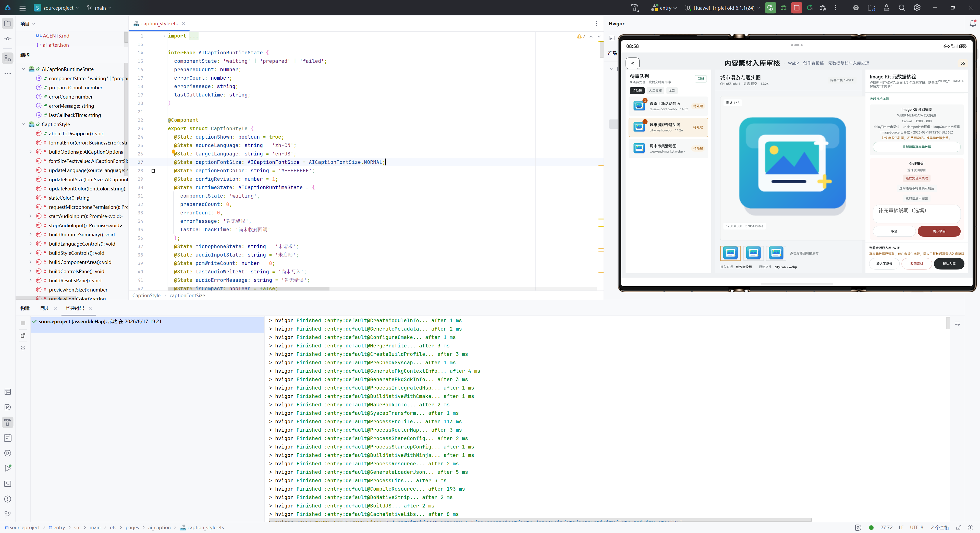Open the Project tool window folder icon

(x=8, y=23)
